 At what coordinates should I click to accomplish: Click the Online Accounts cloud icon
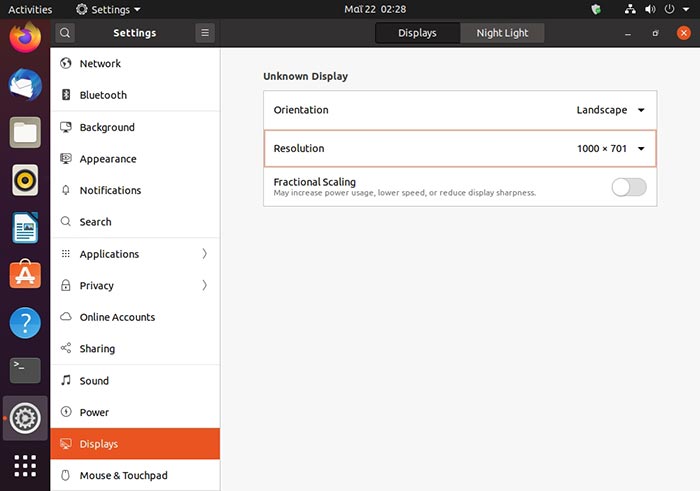66,316
